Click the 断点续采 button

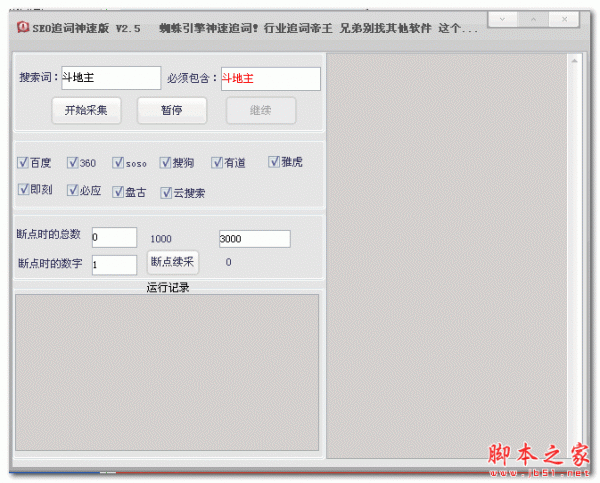pos(173,262)
